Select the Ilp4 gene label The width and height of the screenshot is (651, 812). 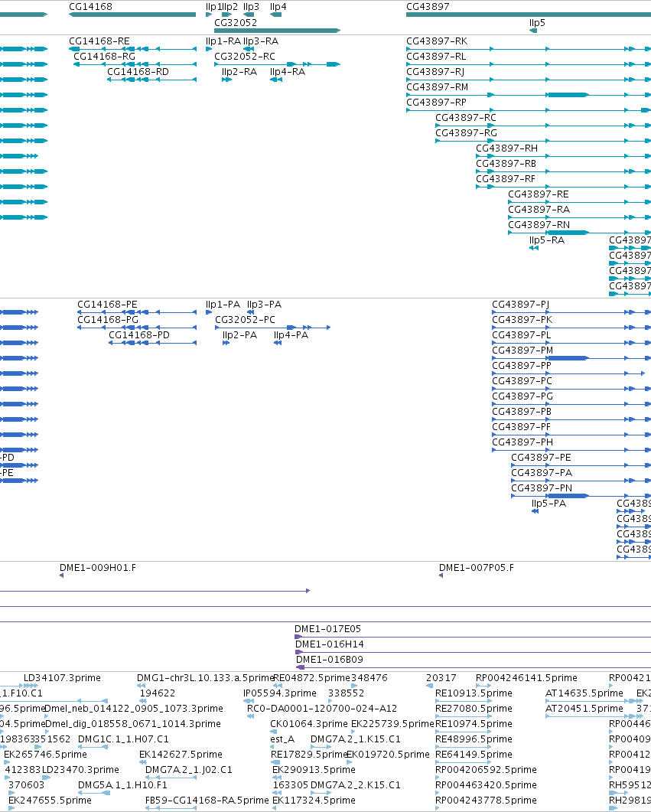278,7
